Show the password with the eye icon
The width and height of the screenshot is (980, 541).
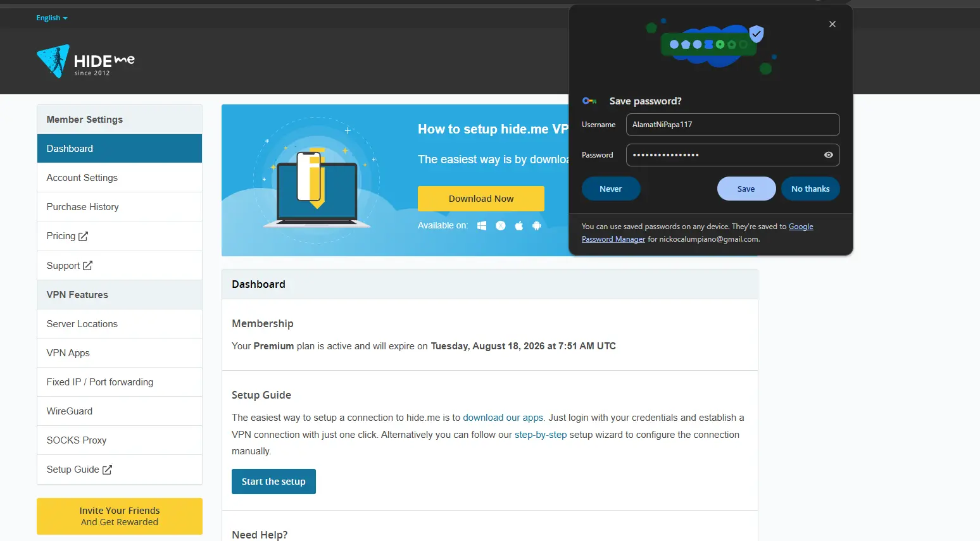tap(829, 155)
